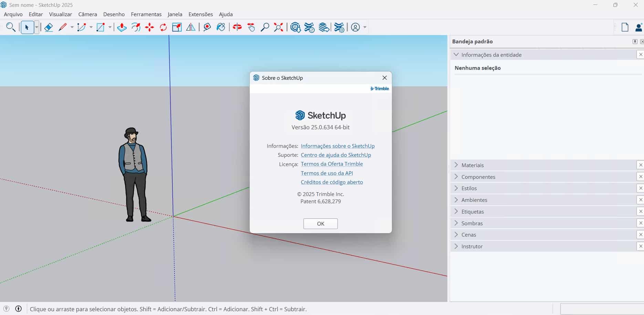Expand the Etiquetas panel
The height and width of the screenshot is (315, 644).
456,211
